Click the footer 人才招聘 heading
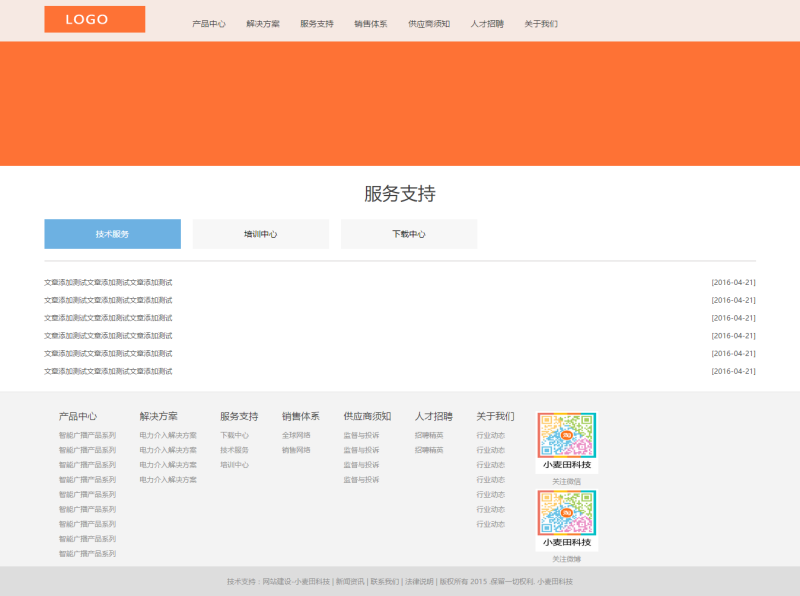 (x=434, y=416)
